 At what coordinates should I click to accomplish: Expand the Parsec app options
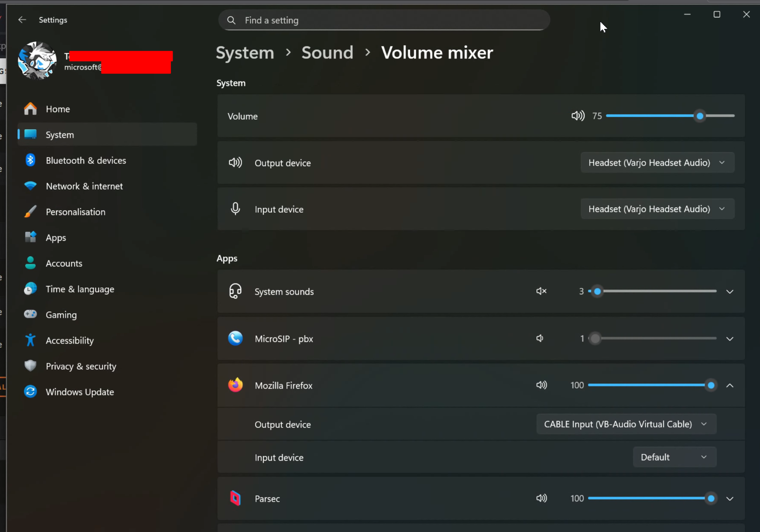[729, 498]
